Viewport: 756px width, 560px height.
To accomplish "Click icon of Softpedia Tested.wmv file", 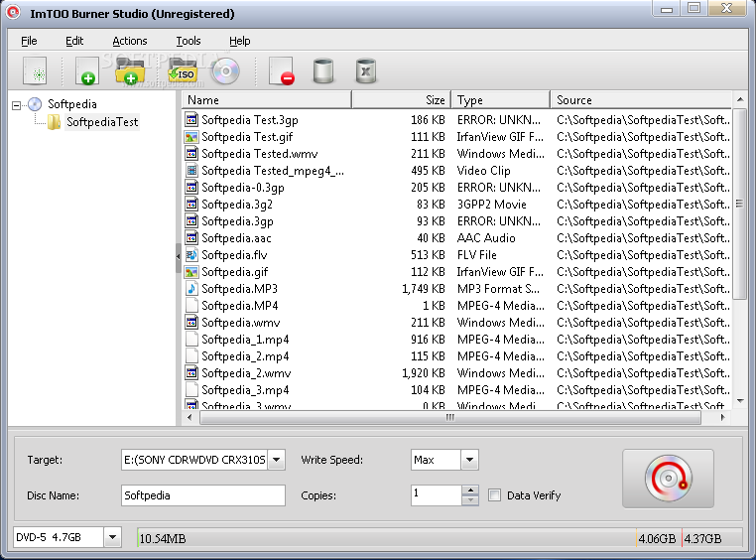I will pyautogui.click(x=191, y=153).
